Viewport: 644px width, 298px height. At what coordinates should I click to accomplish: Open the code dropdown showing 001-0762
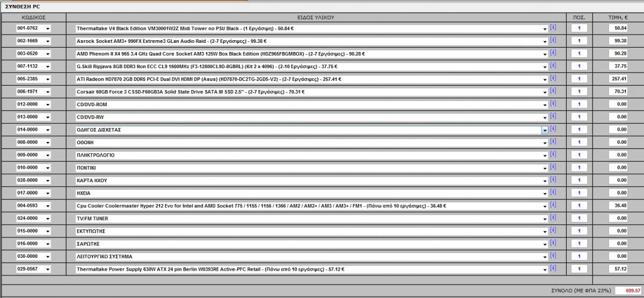point(33,28)
